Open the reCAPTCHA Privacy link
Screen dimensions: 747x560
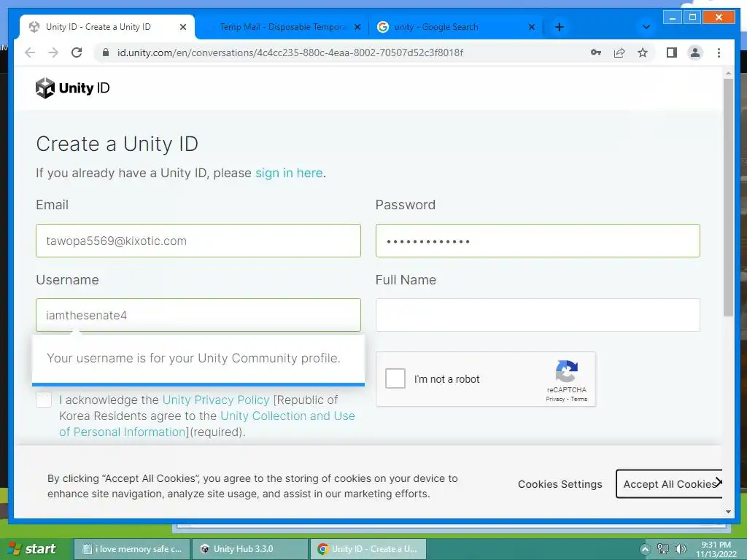click(x=555, y=399)
